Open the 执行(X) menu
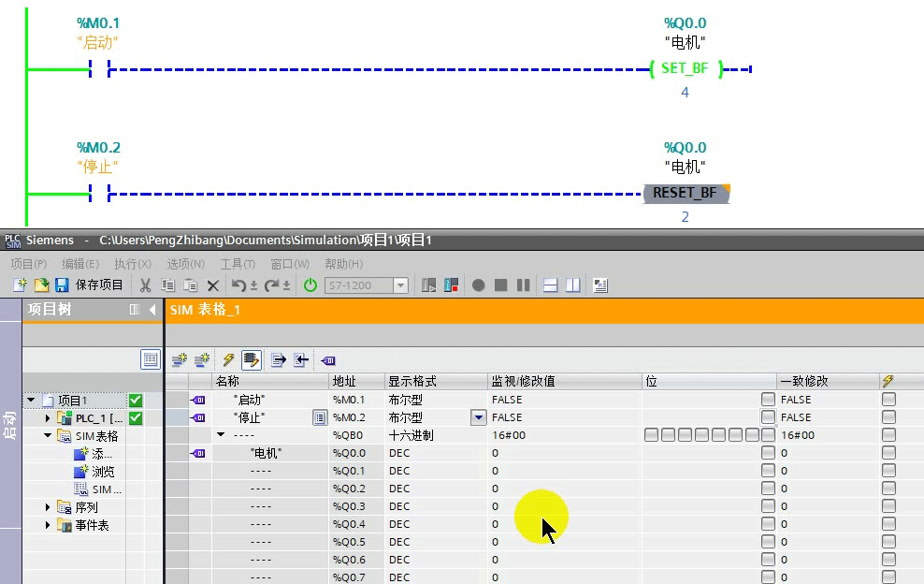924x584 pixels. pos(132,264)
